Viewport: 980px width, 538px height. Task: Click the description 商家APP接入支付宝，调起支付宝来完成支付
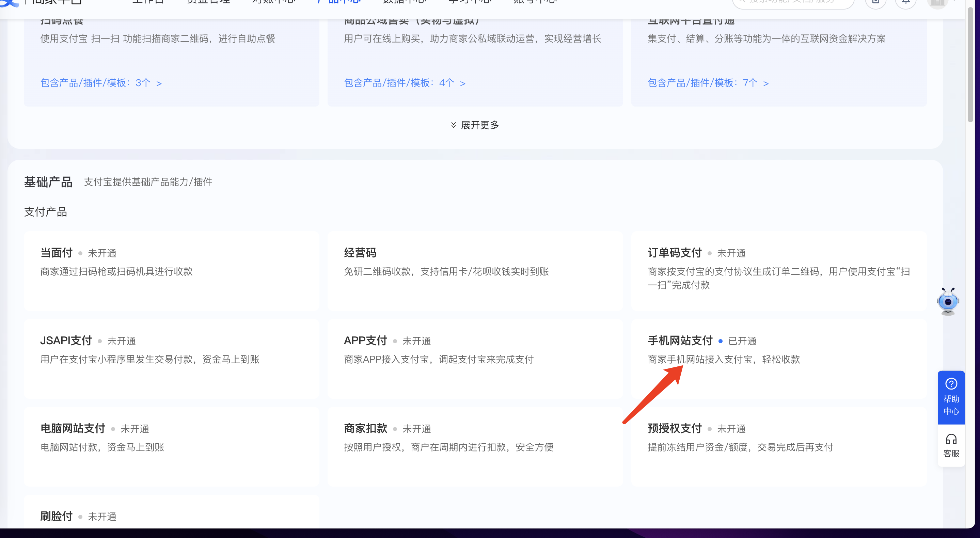439,359
